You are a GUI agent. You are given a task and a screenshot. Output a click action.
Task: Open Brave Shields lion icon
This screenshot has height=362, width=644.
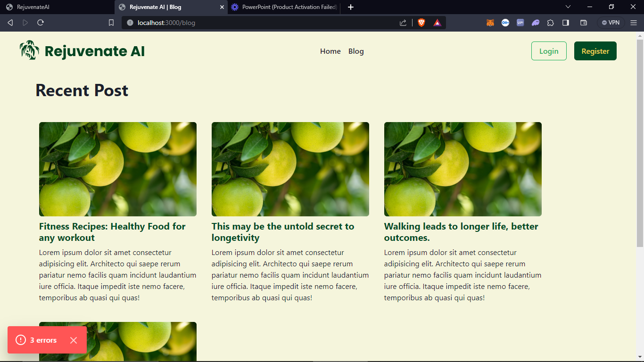(421, 23)
